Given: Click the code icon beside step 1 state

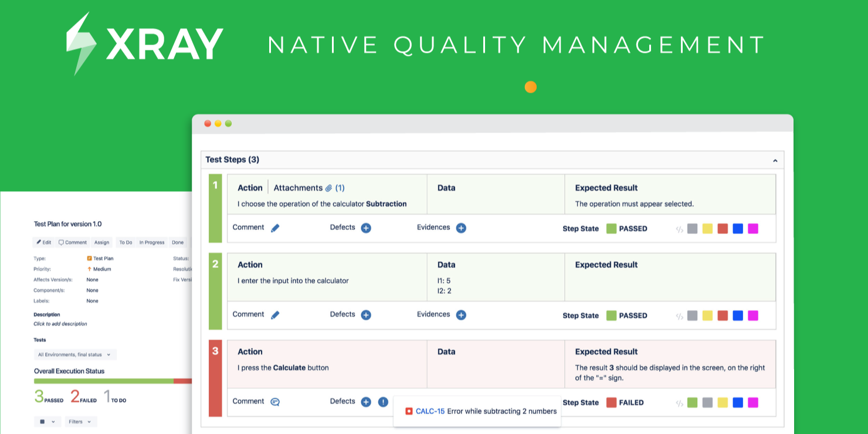Looking at the screenshot, I should [680, 229].
